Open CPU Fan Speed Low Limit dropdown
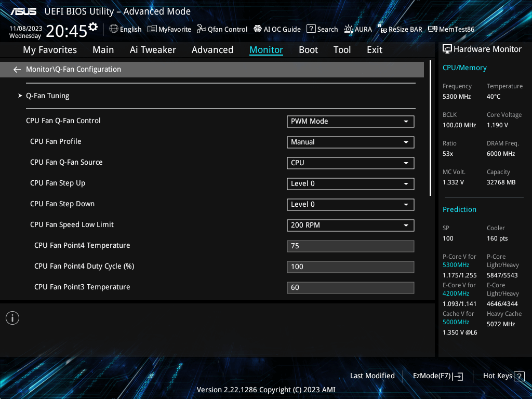Viewport: 532px width, 399px height. 351,225
